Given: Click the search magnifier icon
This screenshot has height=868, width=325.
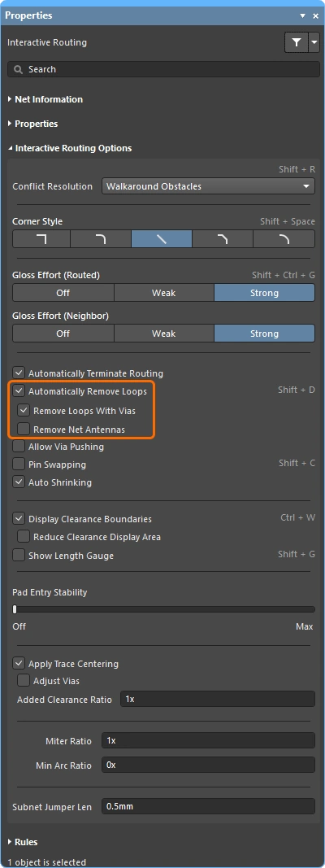Looking at the screenshot, I should (x=18, y=70).
